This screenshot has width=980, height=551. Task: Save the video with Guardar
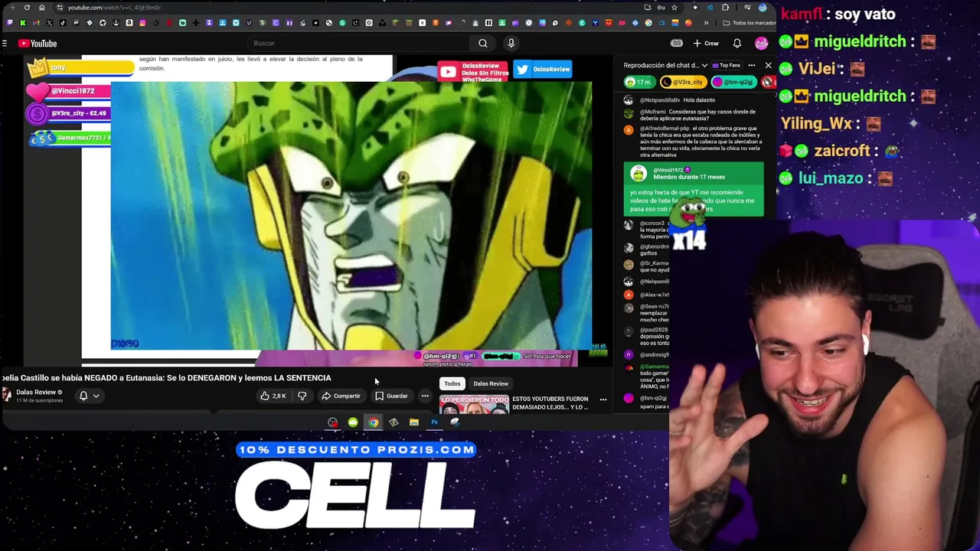pos(391,396)
